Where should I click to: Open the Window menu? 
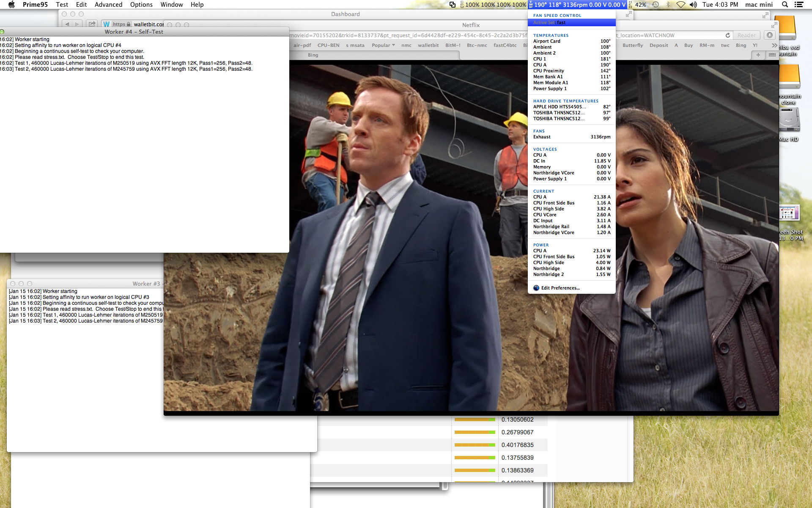[x=171, y=5]
